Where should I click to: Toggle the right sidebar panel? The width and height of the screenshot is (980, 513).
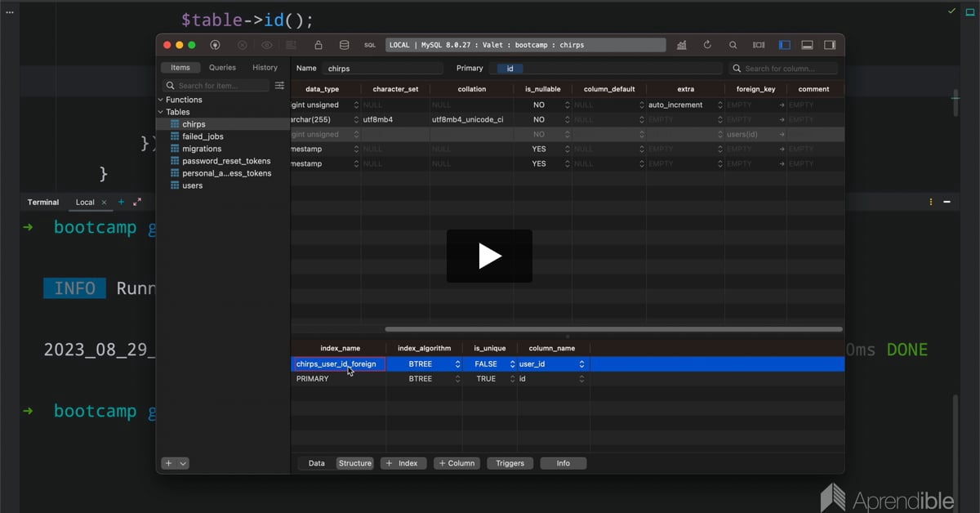[x=829, y=46]
